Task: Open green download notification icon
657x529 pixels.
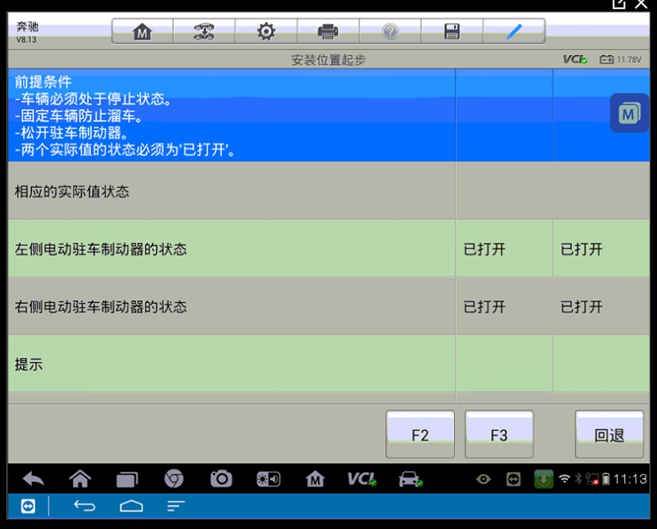Action: (x=543, y=479)
